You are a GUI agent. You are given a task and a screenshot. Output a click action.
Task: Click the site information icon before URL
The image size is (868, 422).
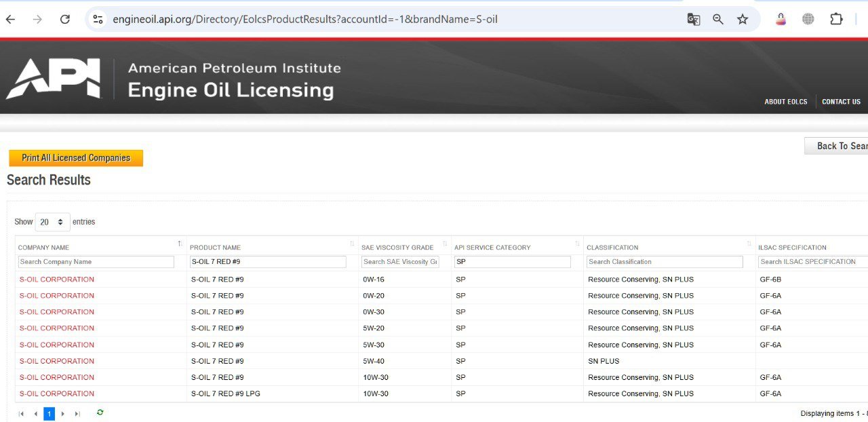tap(98, 19)
